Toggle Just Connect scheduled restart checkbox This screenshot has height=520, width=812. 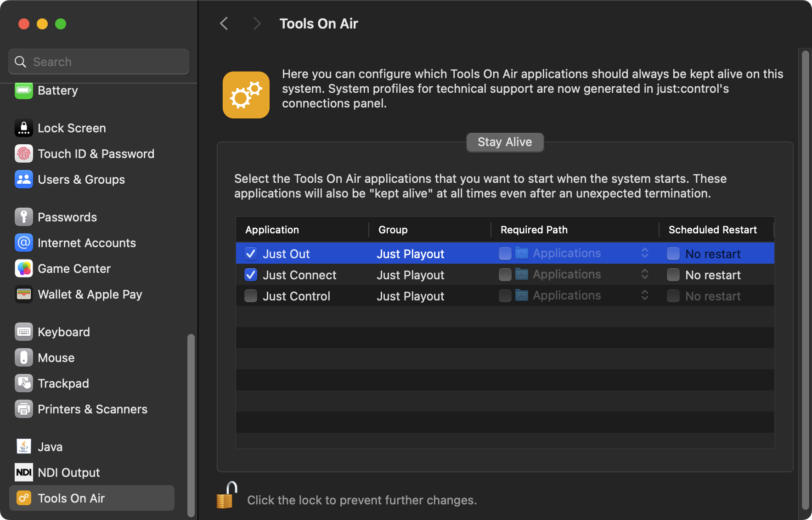pos(673,275)
